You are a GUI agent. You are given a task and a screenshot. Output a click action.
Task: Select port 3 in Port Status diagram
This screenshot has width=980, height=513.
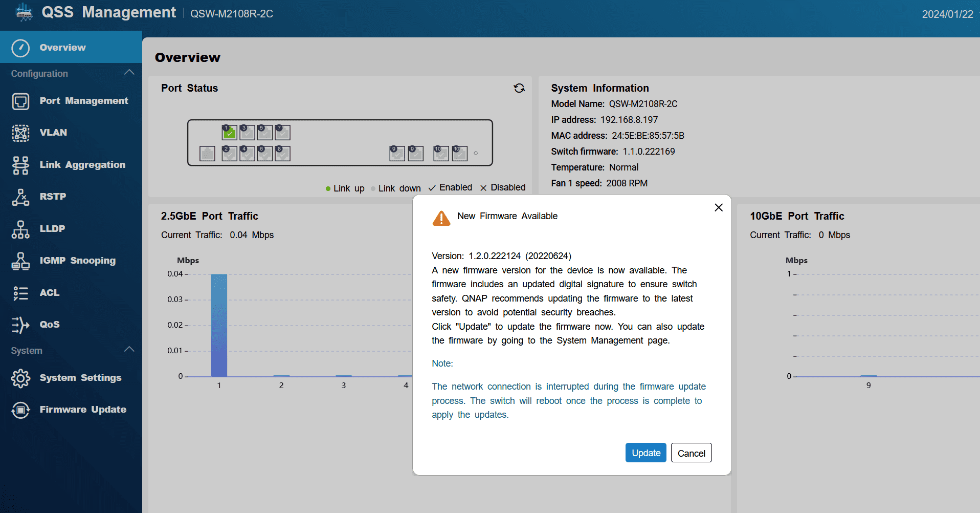tap(248, 133)
